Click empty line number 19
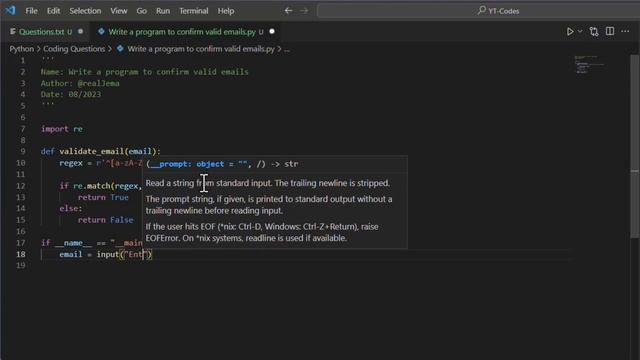Image resolution: width=640 pixels, height=360 pixels. 20,266
